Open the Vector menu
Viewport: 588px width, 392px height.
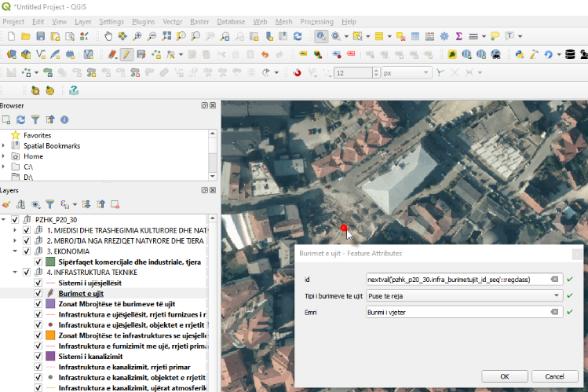pos(172,21)
